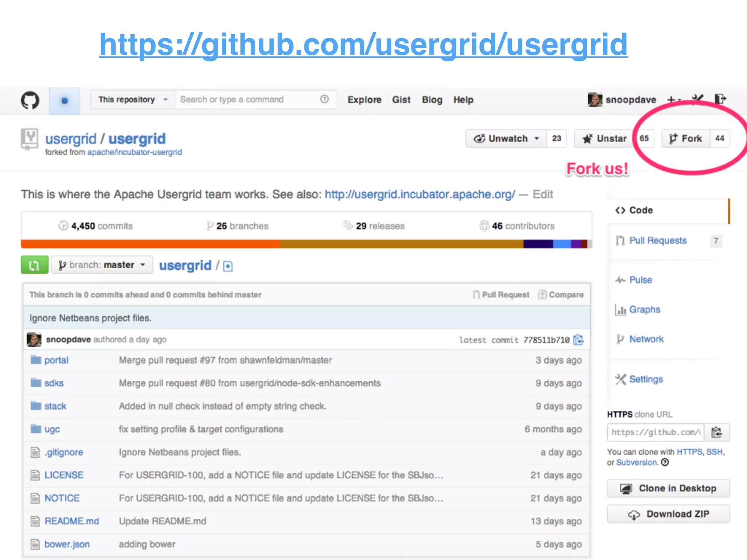The height and width of the screenshot is (560, 747).
Task: Click the HTTPS clone URL text field
Action: [x=656, y=432]
